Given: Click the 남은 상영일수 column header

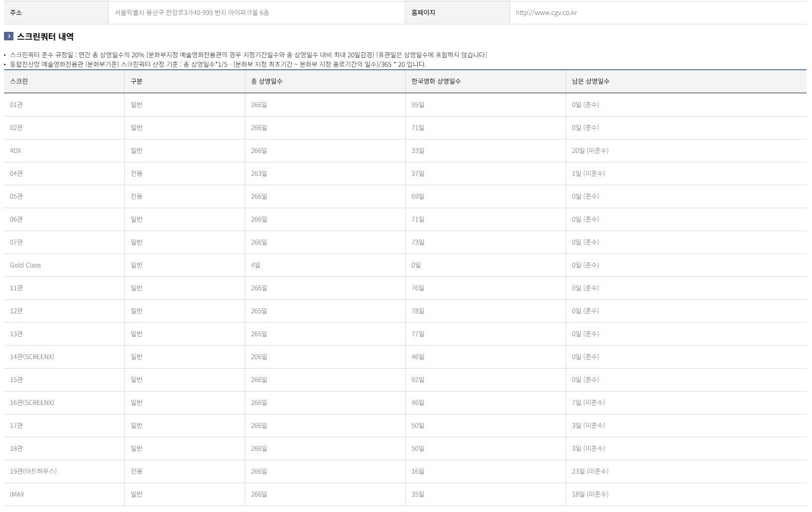Looking at the screenshot, I should (591, 81).
